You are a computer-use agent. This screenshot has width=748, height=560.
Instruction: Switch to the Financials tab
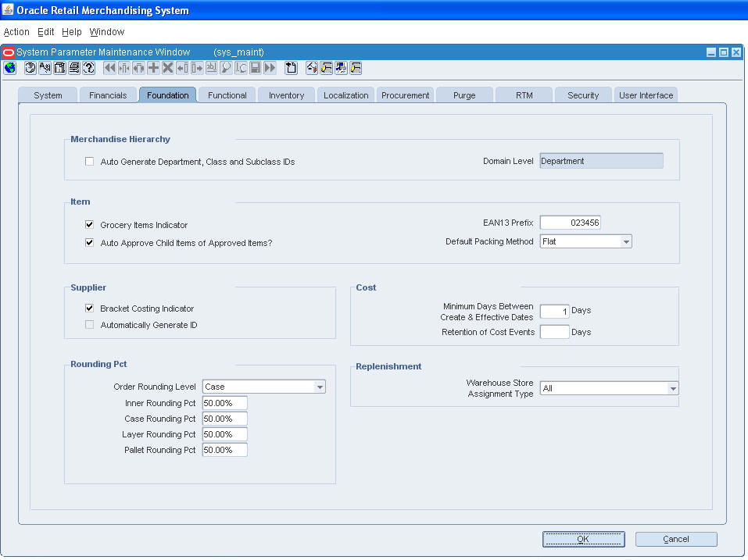(108, 95)
